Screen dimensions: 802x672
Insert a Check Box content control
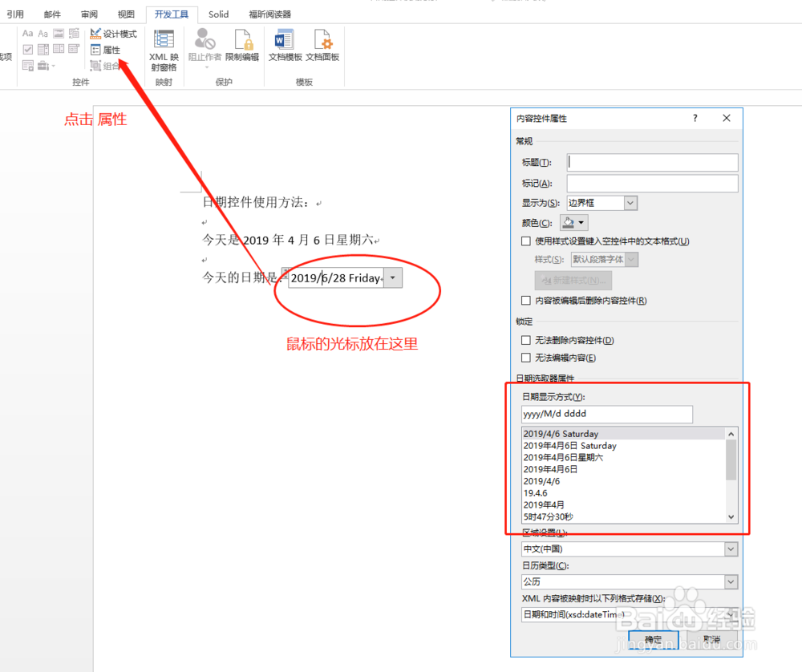(27, 50)
